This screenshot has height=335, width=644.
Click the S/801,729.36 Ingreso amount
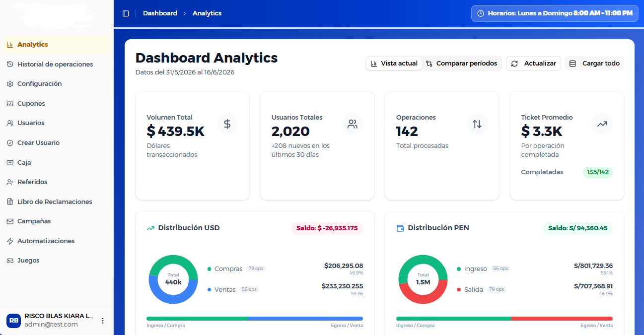coord(593,266)
